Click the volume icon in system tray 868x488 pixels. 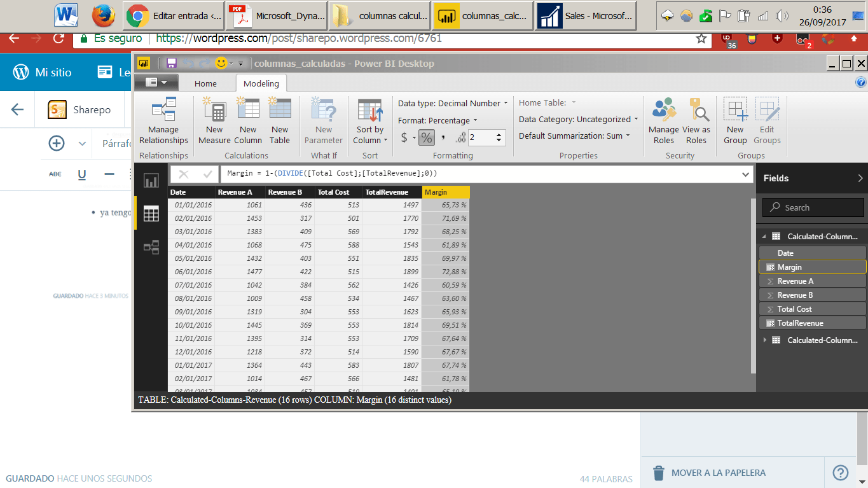[x=782, y=16]
